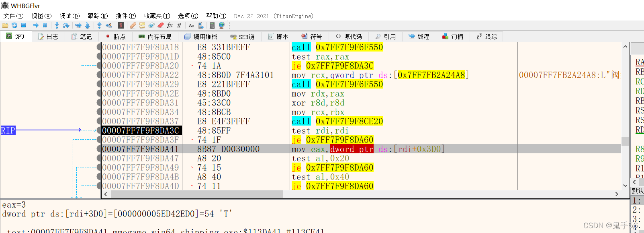
Task: Switch to the 线程 tab
Action: point(419,37)
